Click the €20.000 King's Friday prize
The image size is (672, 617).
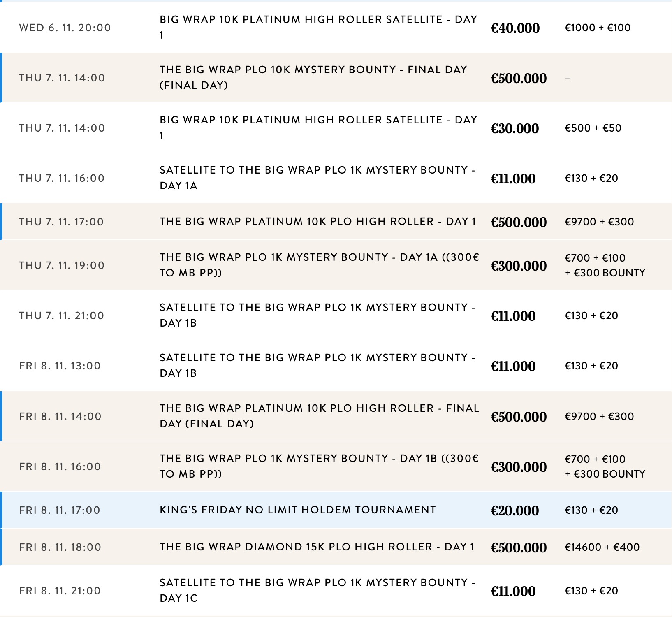pyautogui.click(x=514, y=510)
